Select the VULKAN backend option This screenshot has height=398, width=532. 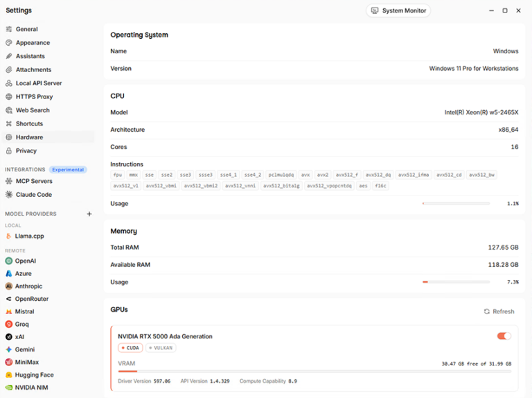pyautogui.click(x=161, y=348)
